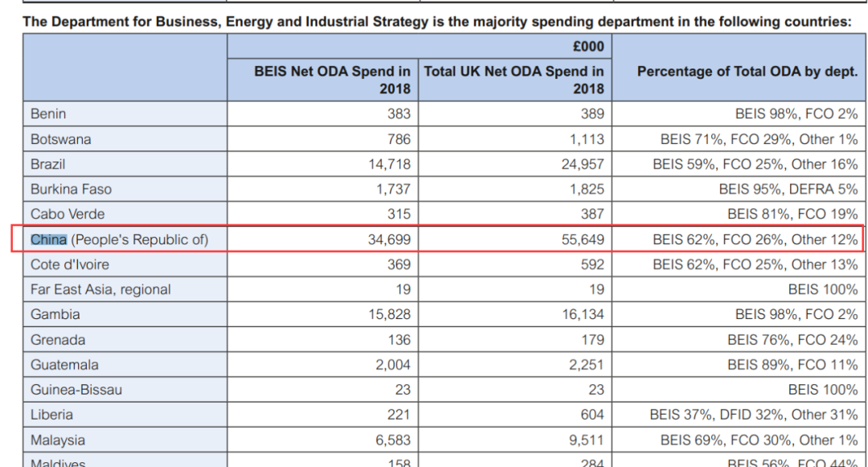Select Grenada's BEIS spend value 136
Screen dimensions: 868x467
click(x=399, y=340)
